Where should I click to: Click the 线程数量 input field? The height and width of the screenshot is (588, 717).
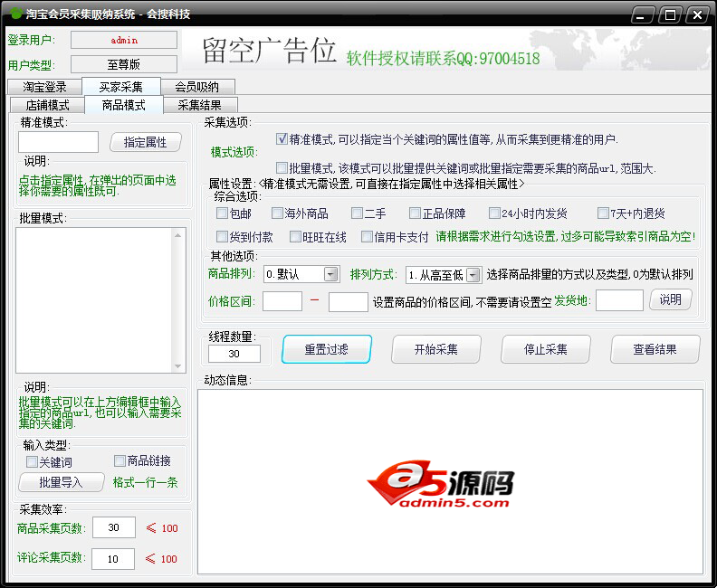tap(234, 354)
